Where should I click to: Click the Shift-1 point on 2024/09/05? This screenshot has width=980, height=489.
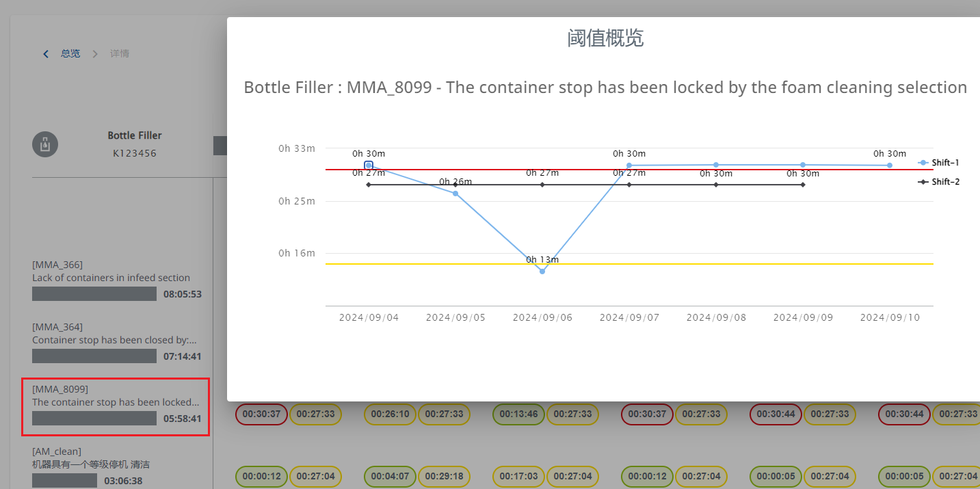455,194
